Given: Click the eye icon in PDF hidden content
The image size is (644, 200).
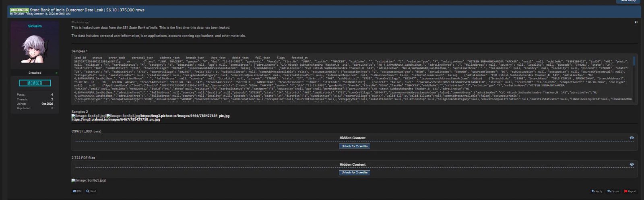Looking at the screenshot, I should click(x=632, y=164).
